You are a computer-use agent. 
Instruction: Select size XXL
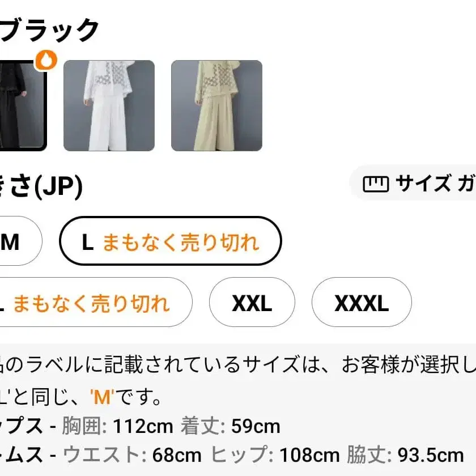[x=252, y=302]
